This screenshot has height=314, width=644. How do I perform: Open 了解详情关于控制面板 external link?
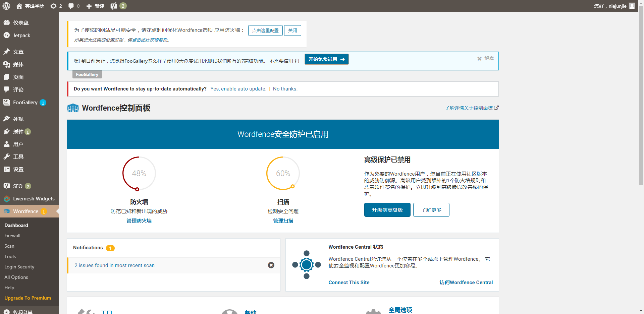472,108
